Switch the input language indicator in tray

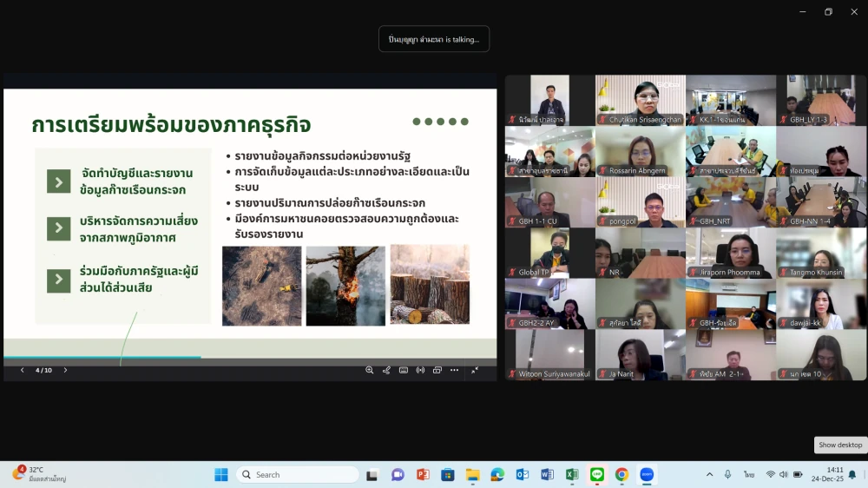click(749, 475)
